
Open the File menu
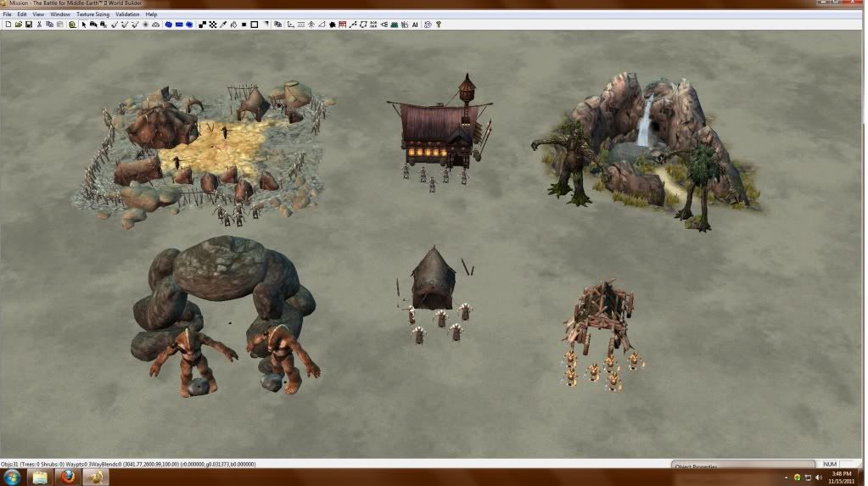(8, 14)
